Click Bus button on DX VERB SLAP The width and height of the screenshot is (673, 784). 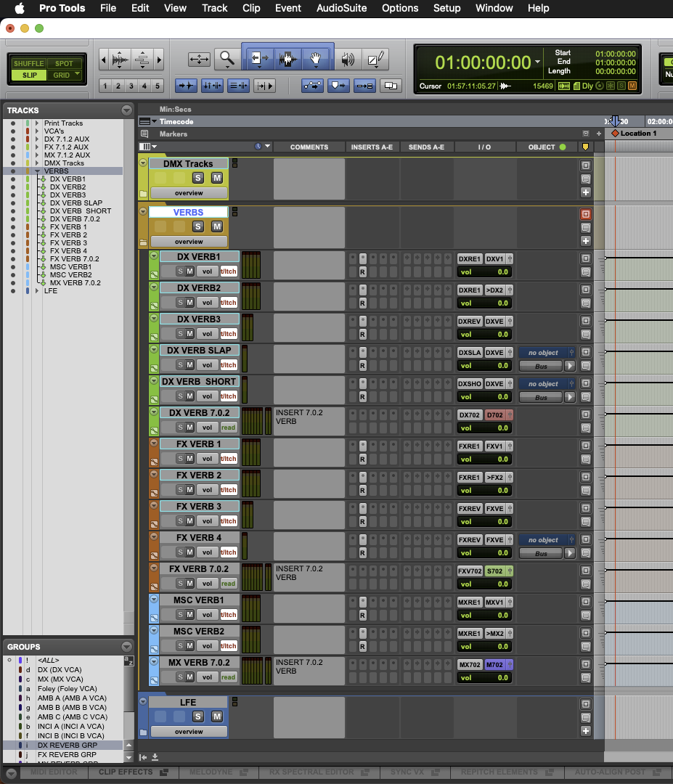tap(541, 367)
